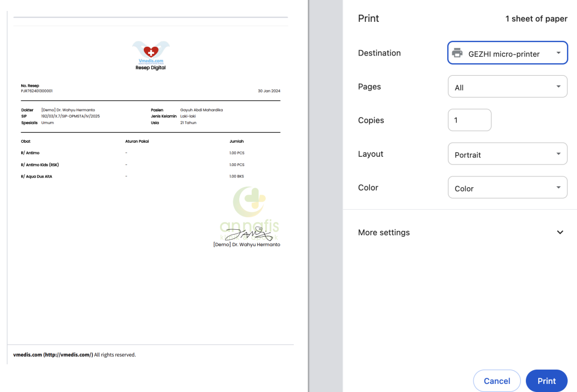Open the Pages dropdown showing All
This screenshot has width=577, height=392.
507,87
